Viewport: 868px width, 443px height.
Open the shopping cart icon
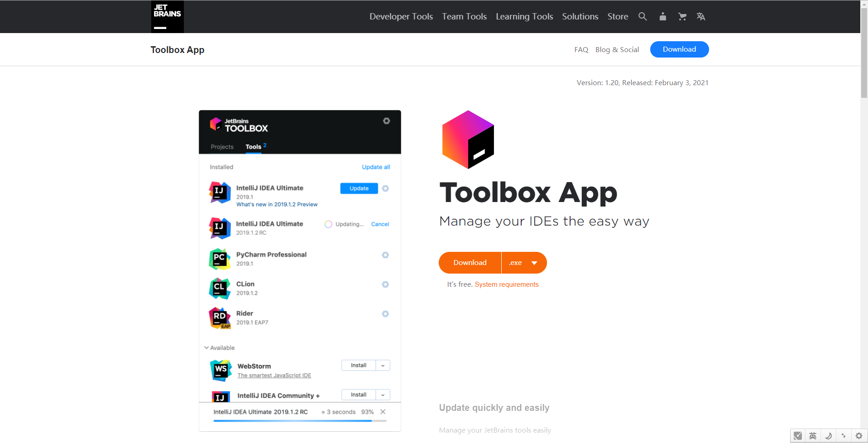(682, 17)
